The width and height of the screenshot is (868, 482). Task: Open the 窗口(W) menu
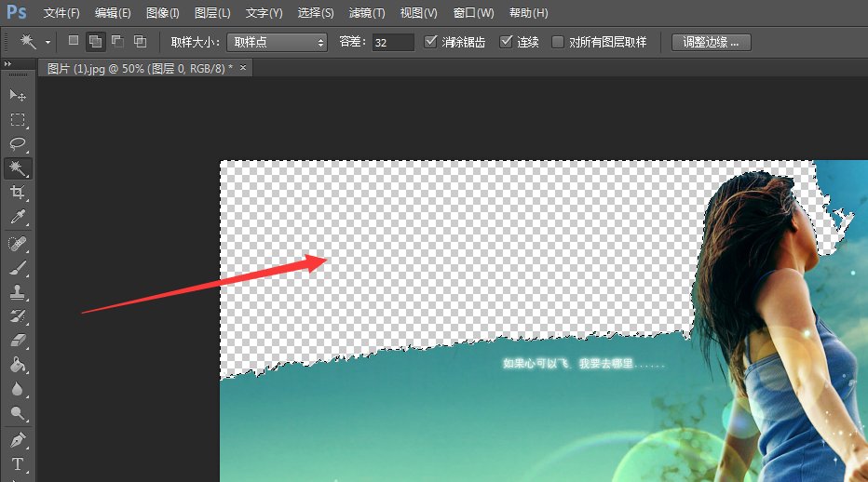pyautogui.click(x=473, y=13)
